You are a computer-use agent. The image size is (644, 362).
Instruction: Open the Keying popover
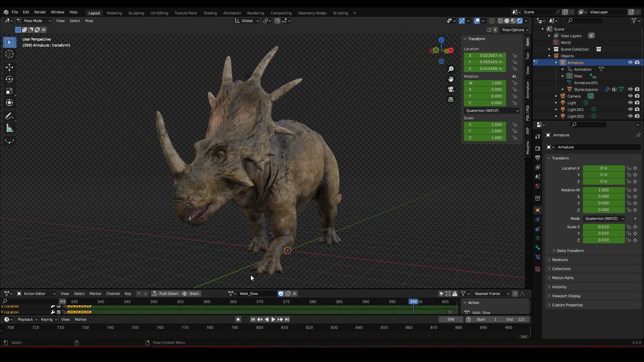click(49, 319)
